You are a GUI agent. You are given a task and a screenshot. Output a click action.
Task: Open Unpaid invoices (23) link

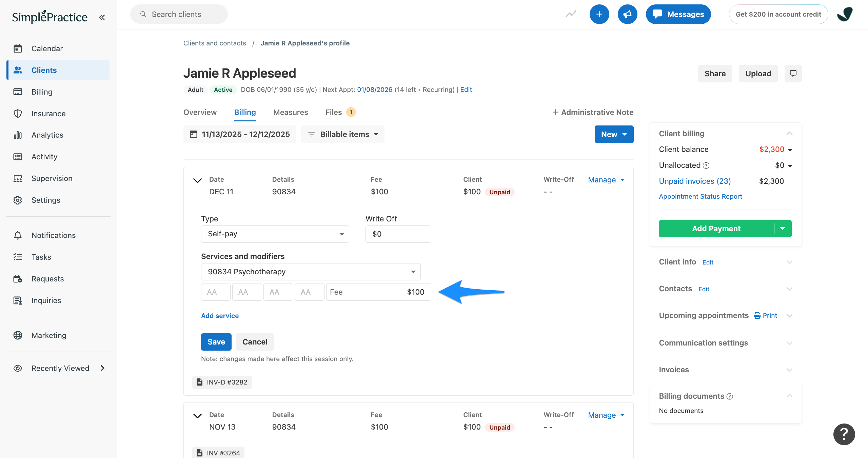pyautogui.click(x=695, y=181)
